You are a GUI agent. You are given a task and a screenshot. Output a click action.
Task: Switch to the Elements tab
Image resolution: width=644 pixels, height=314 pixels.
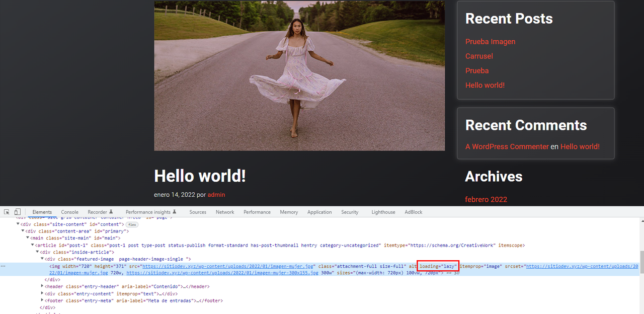42,212
